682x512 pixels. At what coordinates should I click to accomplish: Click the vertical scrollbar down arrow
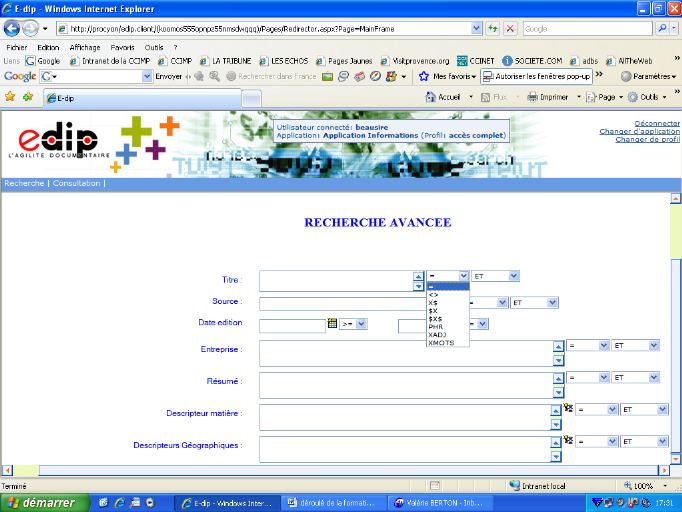675,459
